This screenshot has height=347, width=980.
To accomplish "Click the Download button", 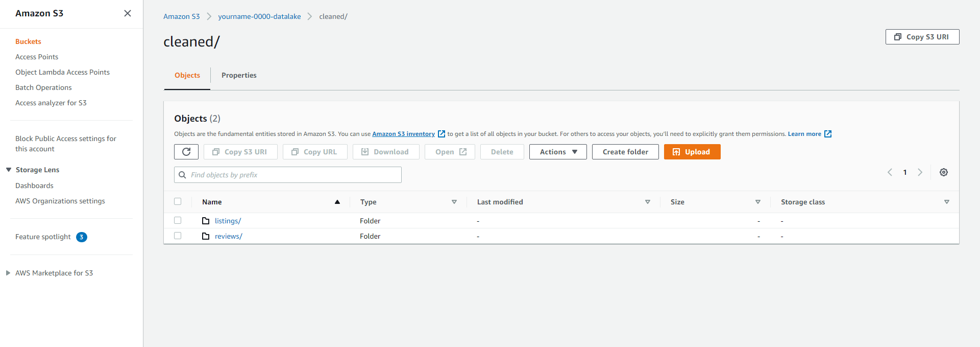I will tap(386, 152).
